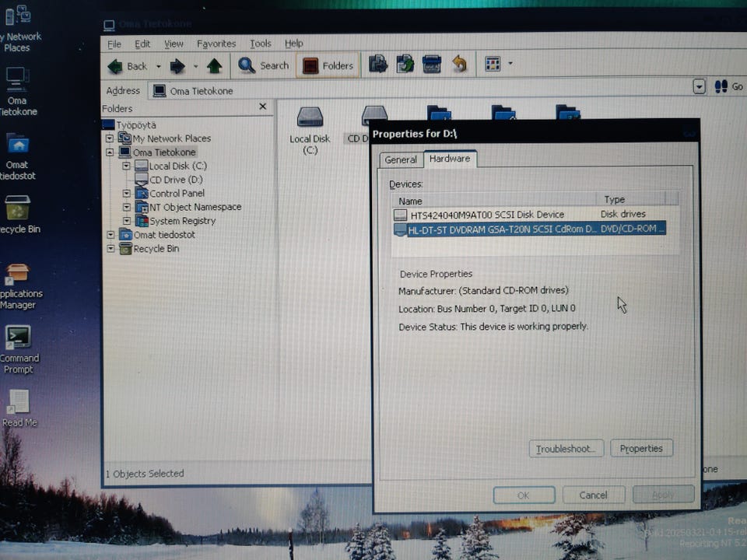Image resolution: width=747 pixels, height=560 pixels.
Task: Open the Views dropdown arrow
Action: pos(510,63)
